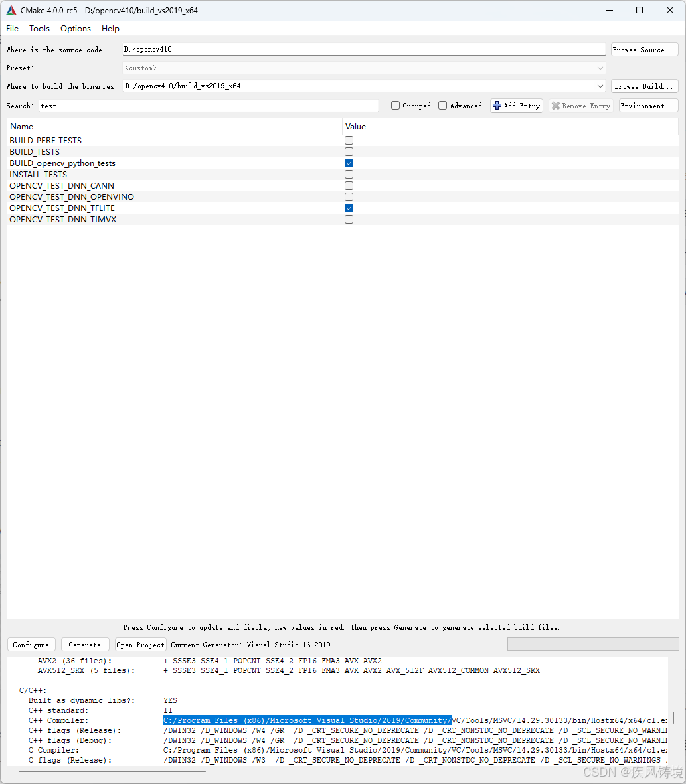Select the OPENCV_TEST_DNN_TIMVX entry name
This screenshot has height=784, width=686.
point(63,220)
